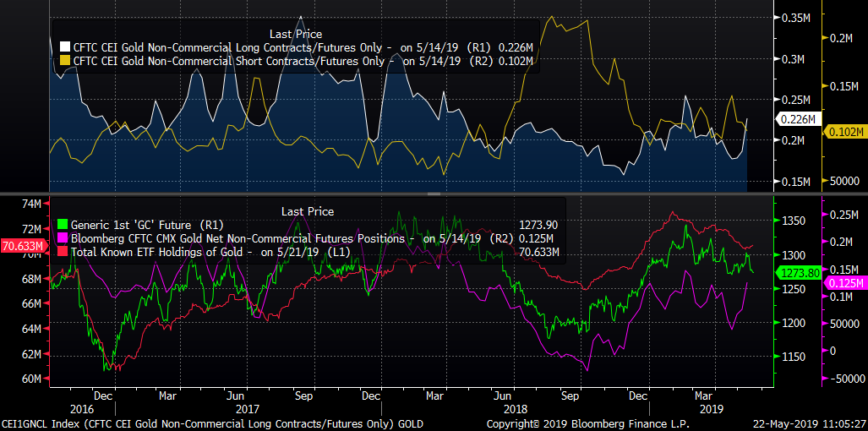
Task: Click 'Last Price' heading in upper panel legend
Action: pos(296,35)
